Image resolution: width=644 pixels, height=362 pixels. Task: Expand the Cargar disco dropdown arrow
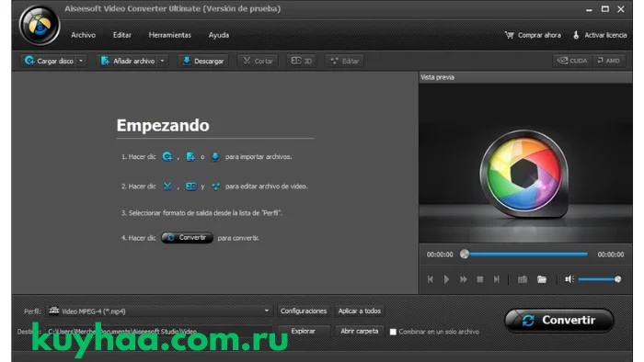81,61
